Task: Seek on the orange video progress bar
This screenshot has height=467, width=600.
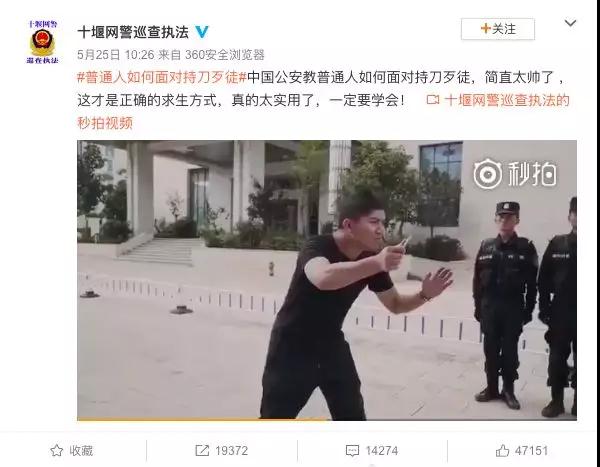Action: [327, 419]
